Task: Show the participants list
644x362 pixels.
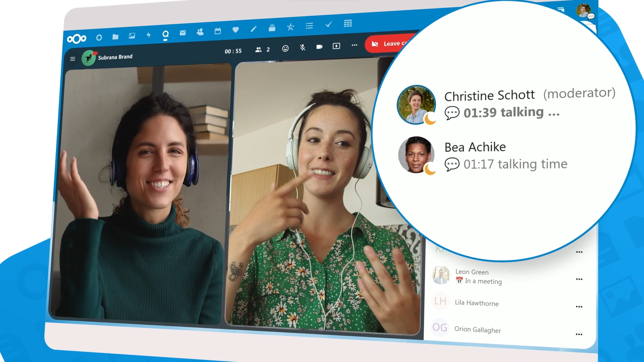Action: (259, 50)
